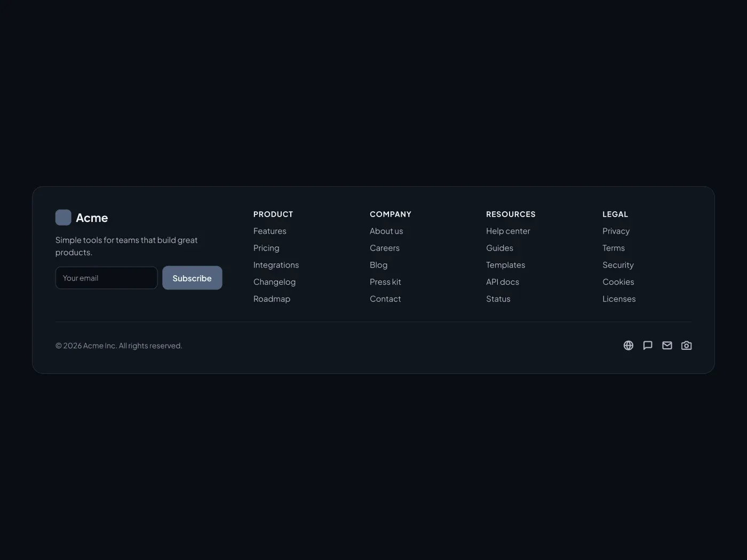The image size is (747, 560).
Task: Click the PRODUCT column heading
Action: [273, 214]
